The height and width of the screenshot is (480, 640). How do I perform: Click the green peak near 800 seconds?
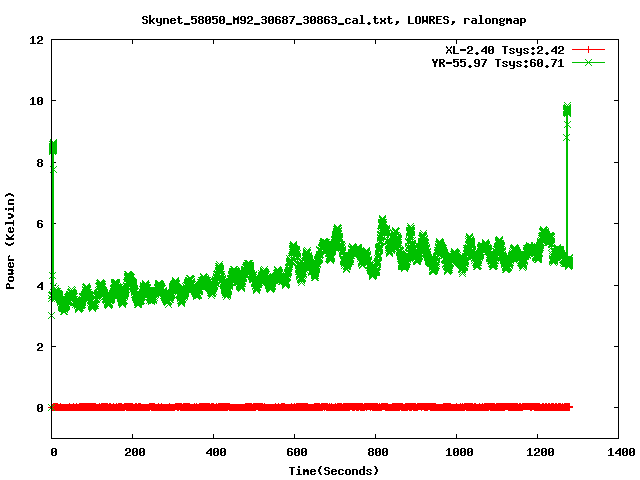click(x=382, y=225)
